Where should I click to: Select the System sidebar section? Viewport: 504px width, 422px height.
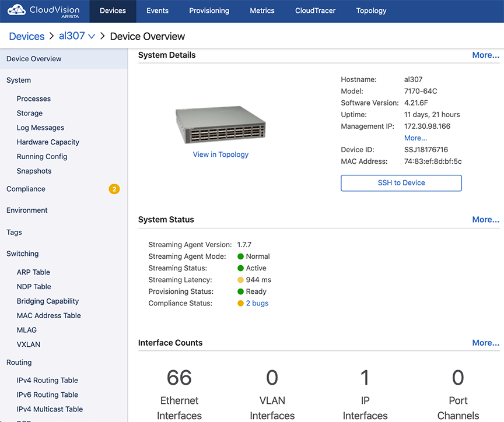(x=19, y=80)
